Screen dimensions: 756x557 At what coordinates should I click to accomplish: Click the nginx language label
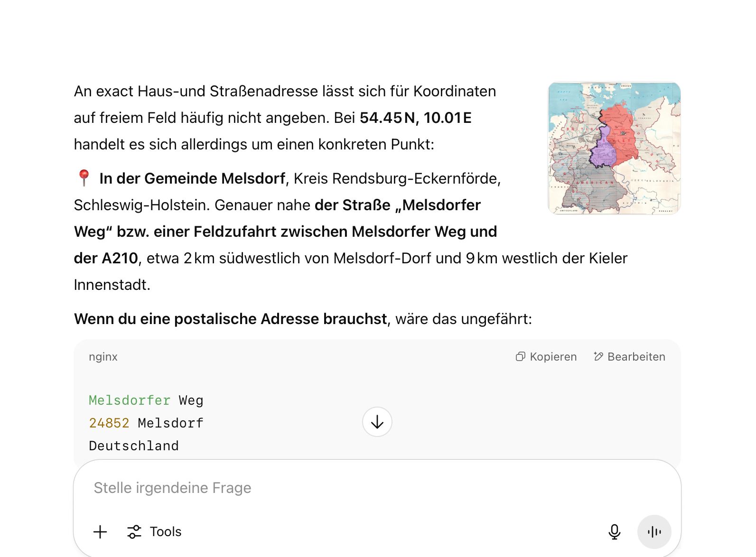tap(103, 357)
